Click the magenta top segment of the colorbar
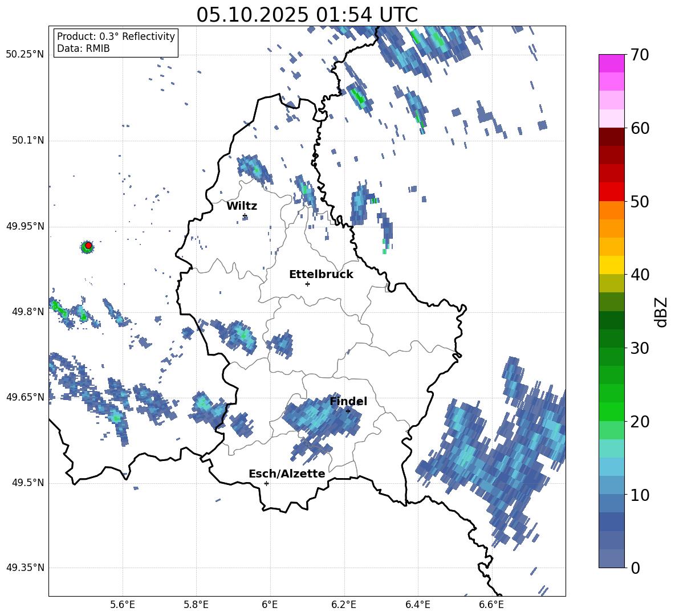Screen dimensions: 675x616 click(611, 63)
